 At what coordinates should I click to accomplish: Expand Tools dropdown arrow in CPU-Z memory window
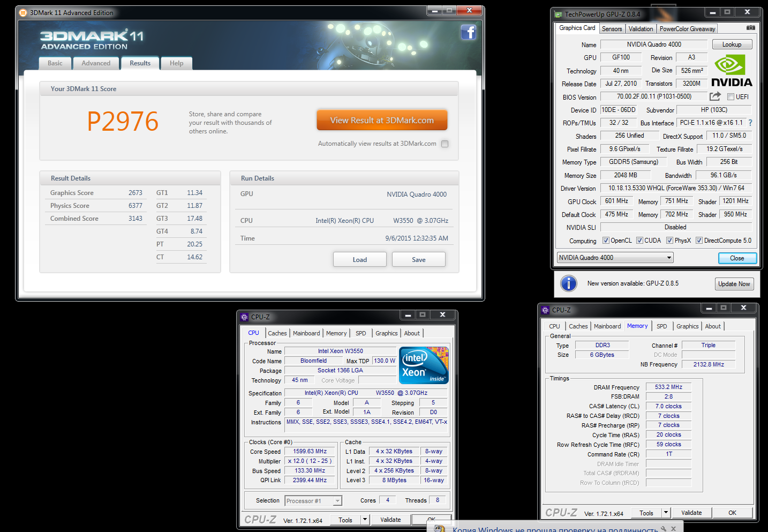tap(666, 513)
